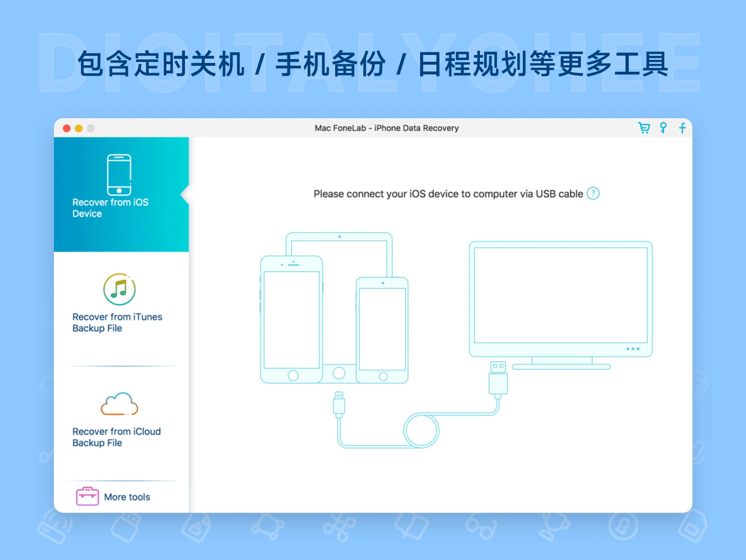The height and width of the screenshot is (560, 746).
Task: Click the yellow minimize button
Action: tap(78, 128)
